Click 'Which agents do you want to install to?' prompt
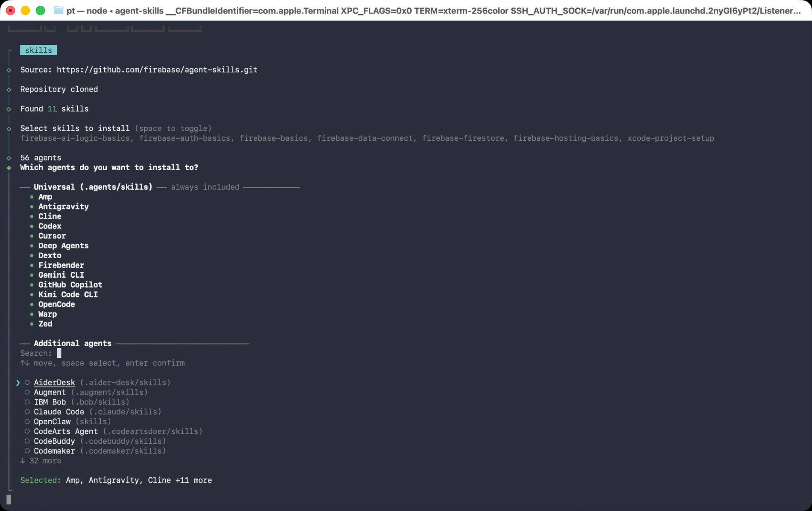Viewport: 812px width, 511px height. pos(109,168)
